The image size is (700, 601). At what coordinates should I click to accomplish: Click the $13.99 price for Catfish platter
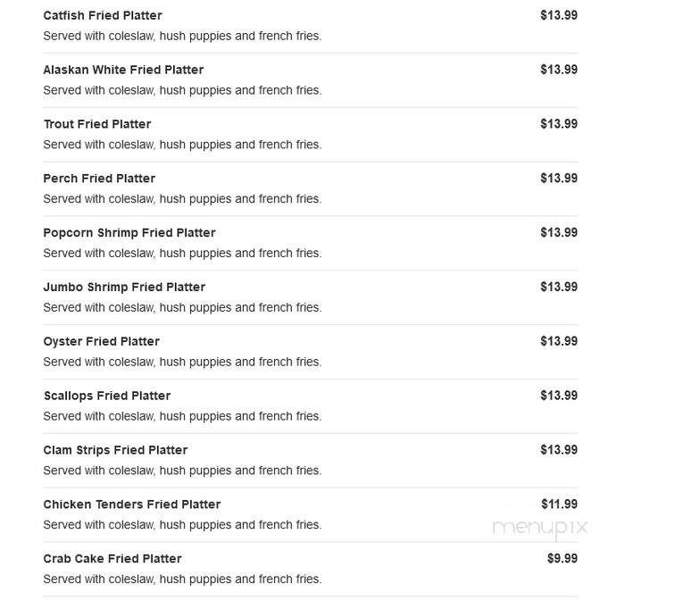(559, 15)
